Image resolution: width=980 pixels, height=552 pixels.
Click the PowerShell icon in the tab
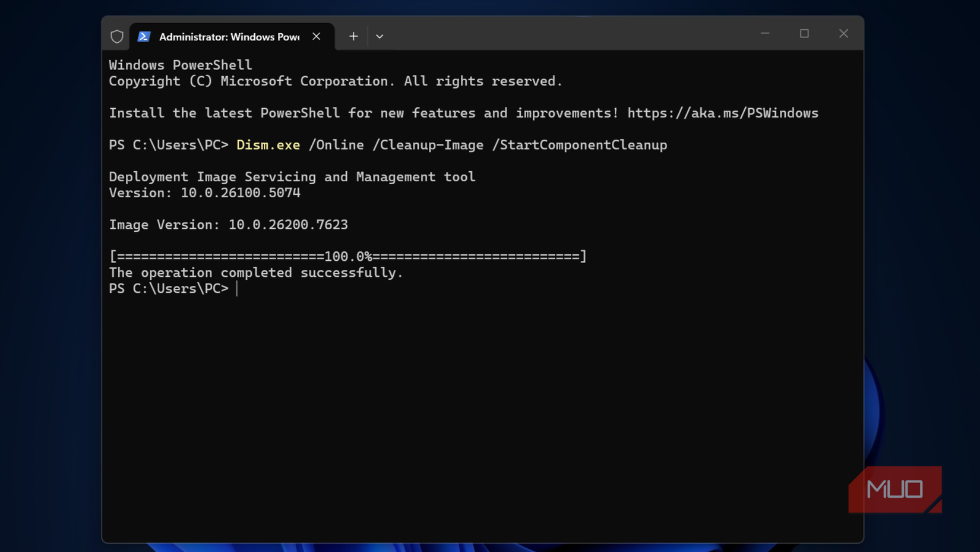pos(144,37)
